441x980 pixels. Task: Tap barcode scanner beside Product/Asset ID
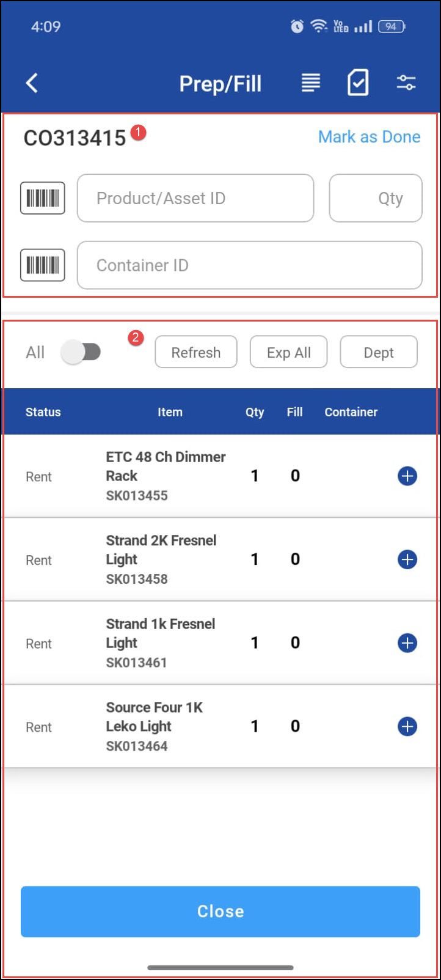tap(43, 198)
